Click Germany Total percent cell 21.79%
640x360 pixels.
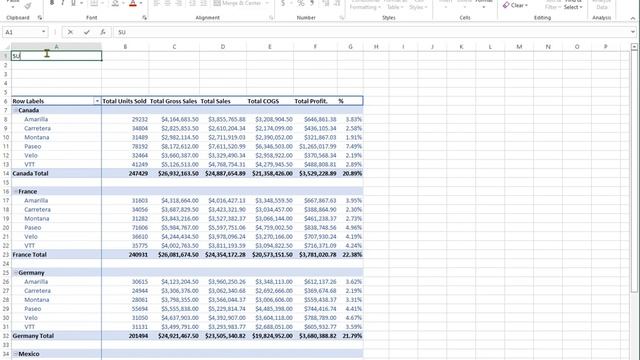350,336
